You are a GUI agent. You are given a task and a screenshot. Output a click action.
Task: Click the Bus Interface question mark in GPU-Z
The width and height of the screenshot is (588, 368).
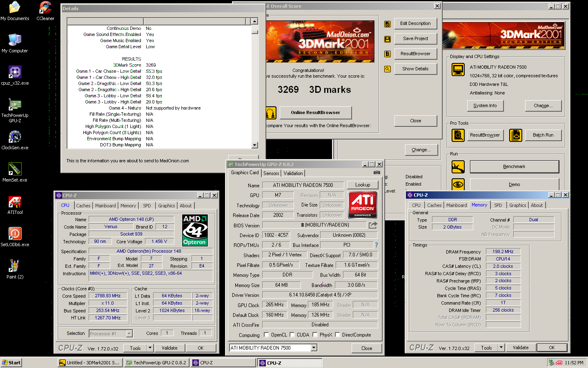coord(376,245)
